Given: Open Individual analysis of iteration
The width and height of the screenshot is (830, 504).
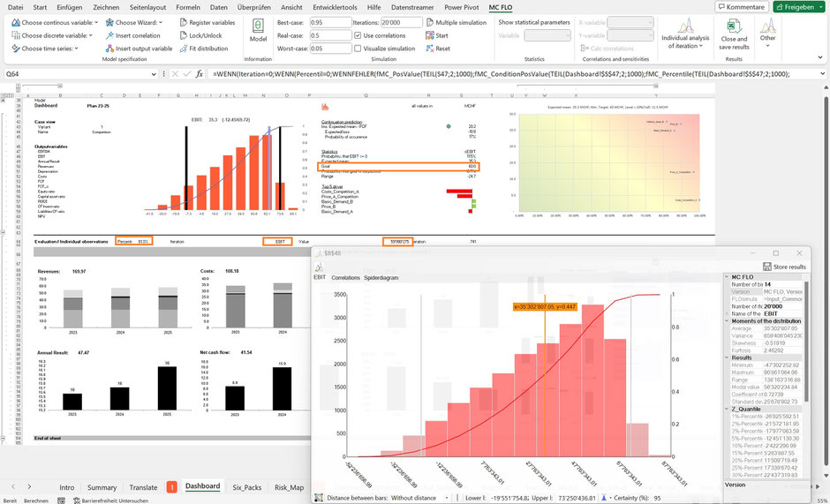Looking at the screenshot, I should 685,34.
